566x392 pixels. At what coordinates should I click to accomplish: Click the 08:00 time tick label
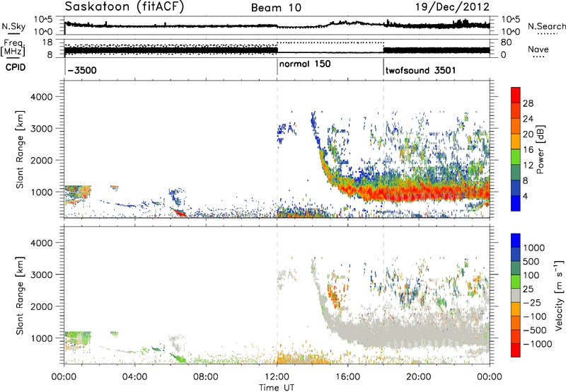(206, 377)
